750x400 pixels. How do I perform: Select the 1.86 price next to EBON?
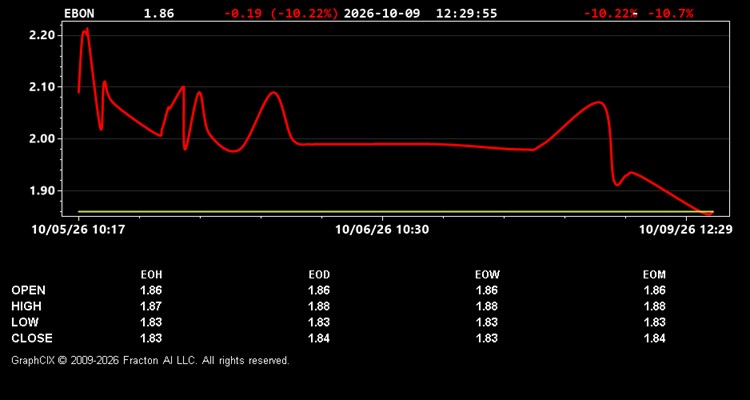[159, 13]
